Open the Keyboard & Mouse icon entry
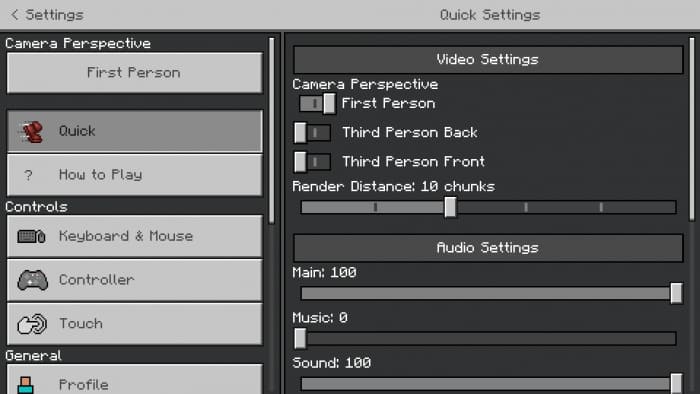This screenshot has width=700, height=394. coord(31,236)
